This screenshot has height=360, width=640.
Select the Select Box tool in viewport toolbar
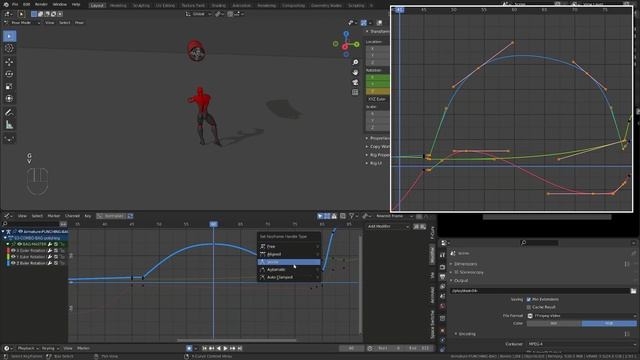coord(9,36)
